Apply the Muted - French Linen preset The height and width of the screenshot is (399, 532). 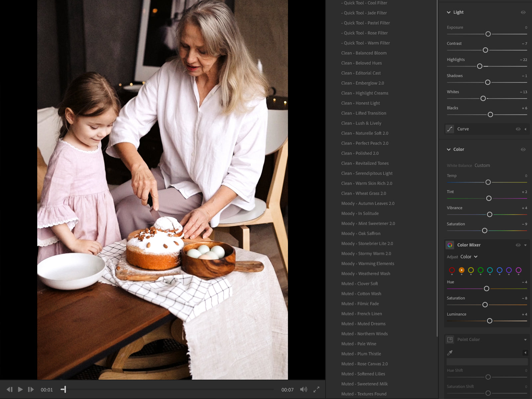[x=362, y=314]
